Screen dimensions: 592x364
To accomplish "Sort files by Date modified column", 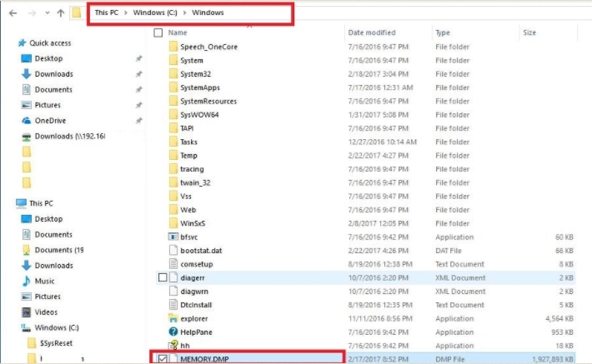I will [371, 32].
